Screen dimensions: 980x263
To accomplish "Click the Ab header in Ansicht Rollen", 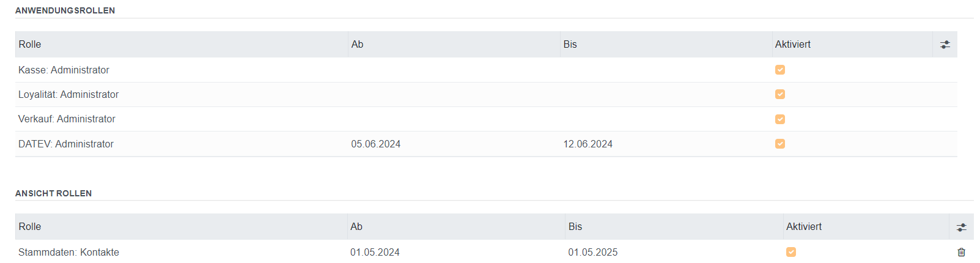I will 356,227.
